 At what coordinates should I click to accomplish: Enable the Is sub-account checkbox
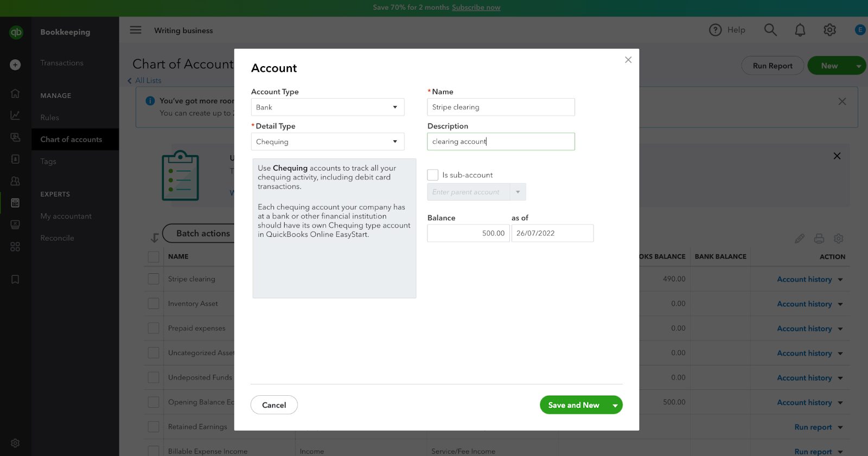(433, 175)
